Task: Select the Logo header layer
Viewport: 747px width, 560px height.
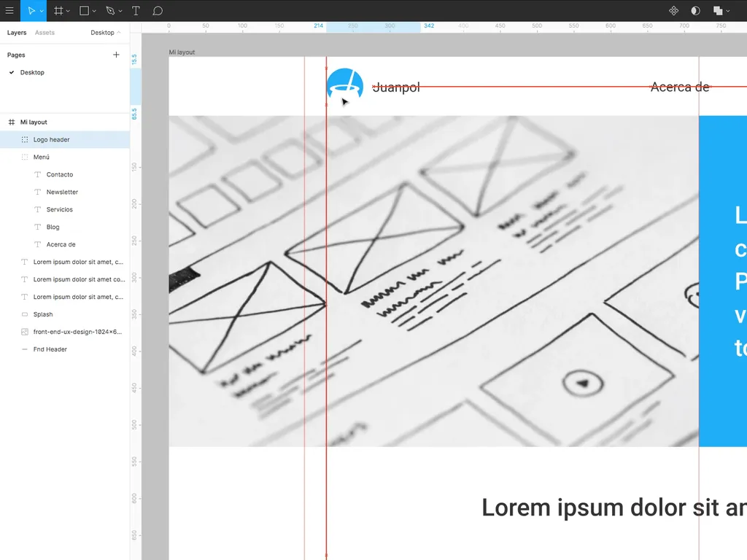Action: point(65,139)
